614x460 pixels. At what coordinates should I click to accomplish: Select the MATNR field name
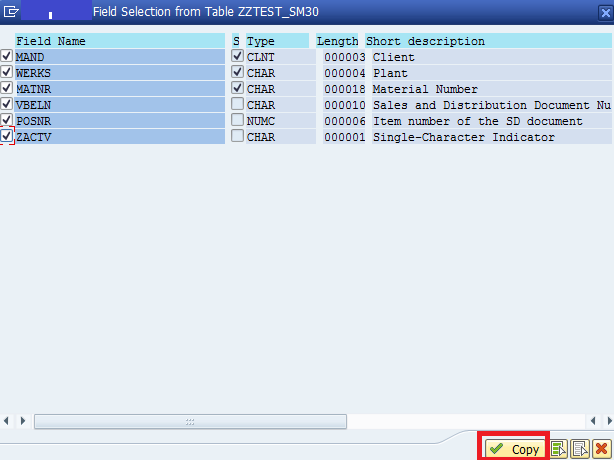pos(120,89)
